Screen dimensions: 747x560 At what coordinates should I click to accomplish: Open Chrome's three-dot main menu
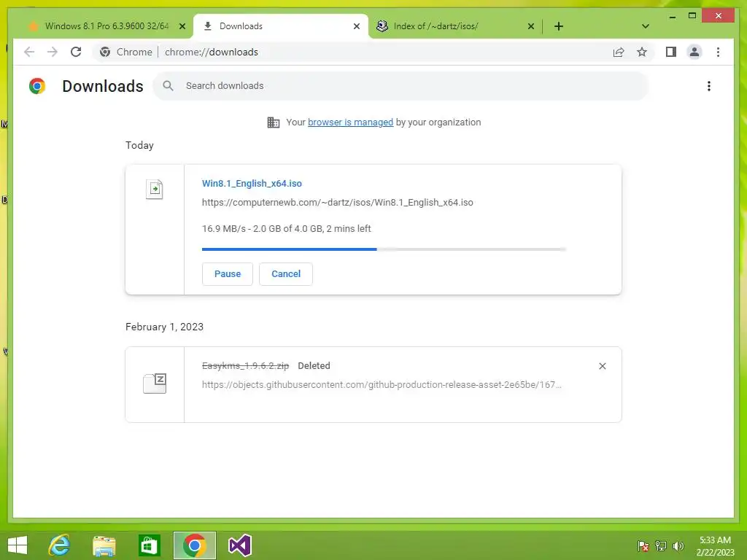point(718,52)
